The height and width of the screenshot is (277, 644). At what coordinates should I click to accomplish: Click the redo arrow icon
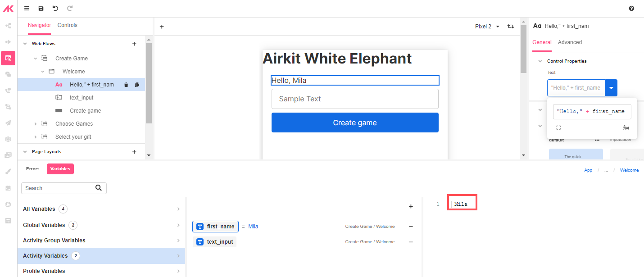coord(70,9)
